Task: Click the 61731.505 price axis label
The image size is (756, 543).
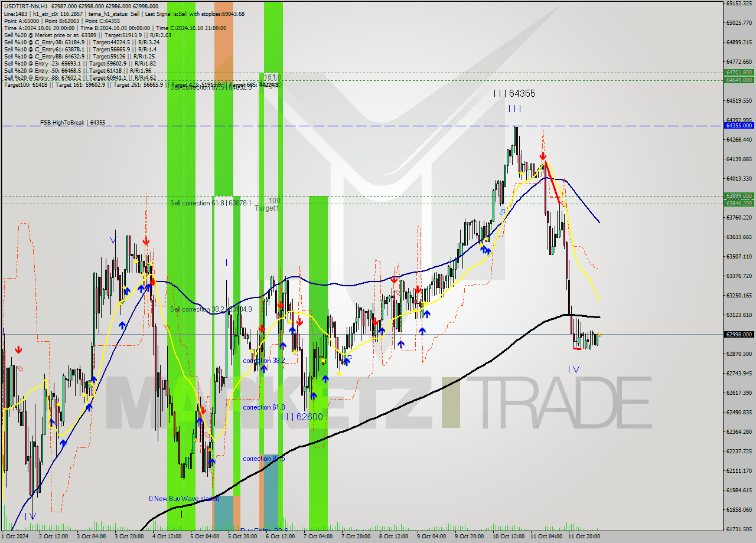Action: pos(739,529)
